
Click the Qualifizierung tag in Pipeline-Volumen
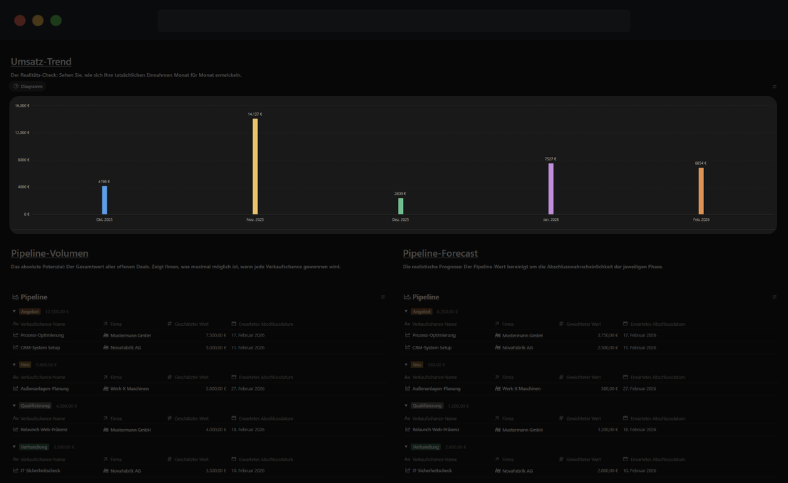[35, 406]
